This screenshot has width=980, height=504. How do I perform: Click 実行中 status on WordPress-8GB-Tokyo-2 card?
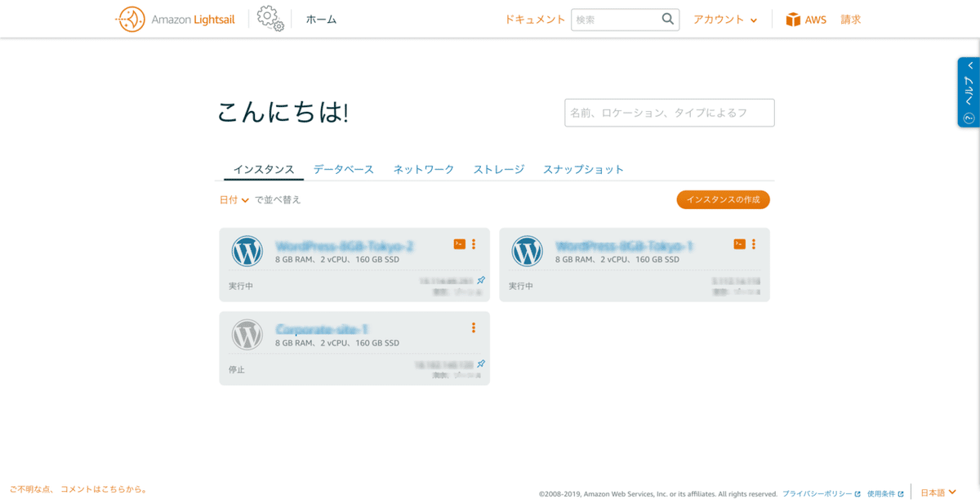click(x=241, y=287)
